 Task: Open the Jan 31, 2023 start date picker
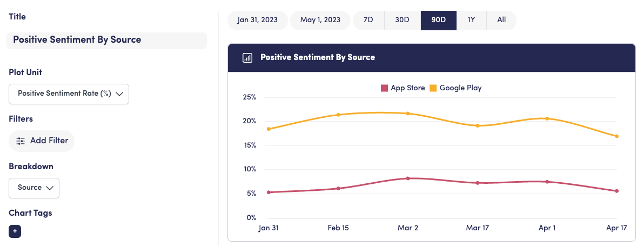coord(257,20)
